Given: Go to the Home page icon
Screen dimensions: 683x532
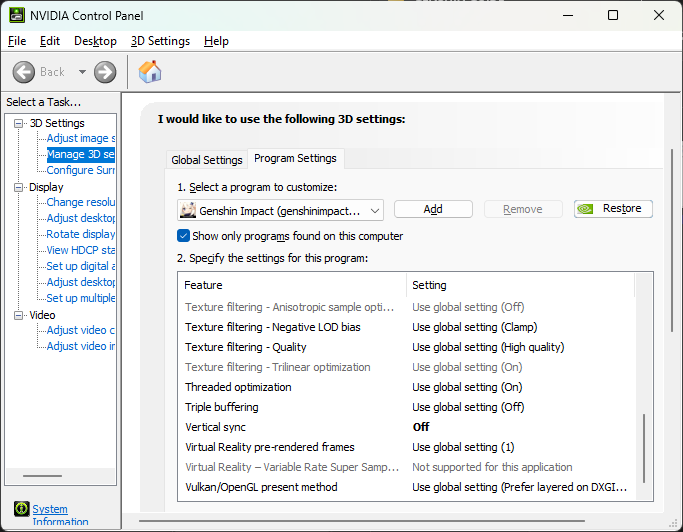Looking at the screenshot, I should pyautogui.click(x=150, y=72).
